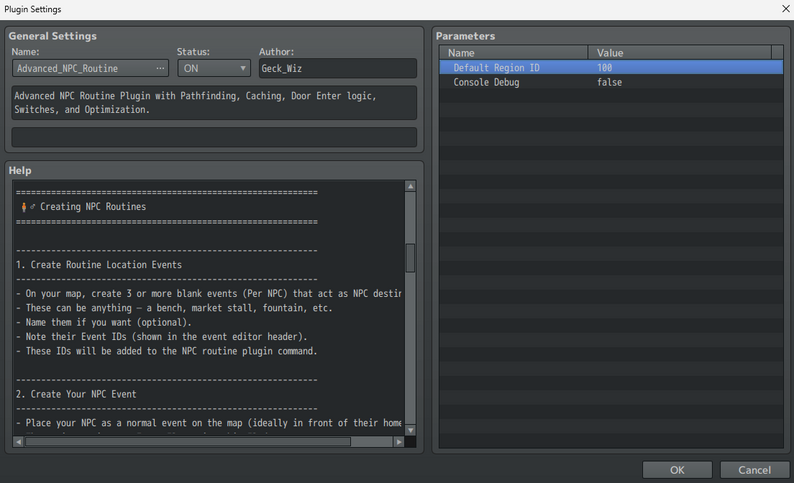Viewport: 794px width, 483px height.
Task: Click the '2. Create Your NPC Event' line
Action: [x=76, y=394]
